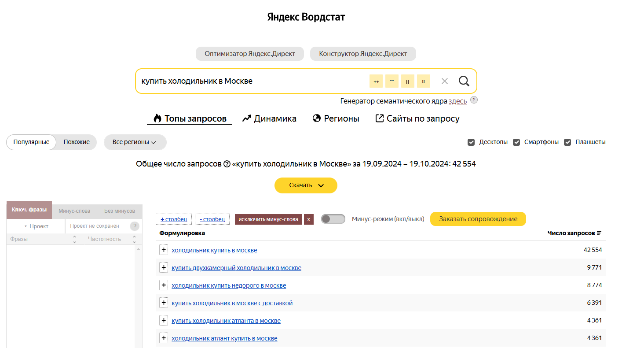Click the 'здесь' link for semantic core generator
Viewport: 644px width, 348px height.
pyautogui.click(x=457, y=101)
